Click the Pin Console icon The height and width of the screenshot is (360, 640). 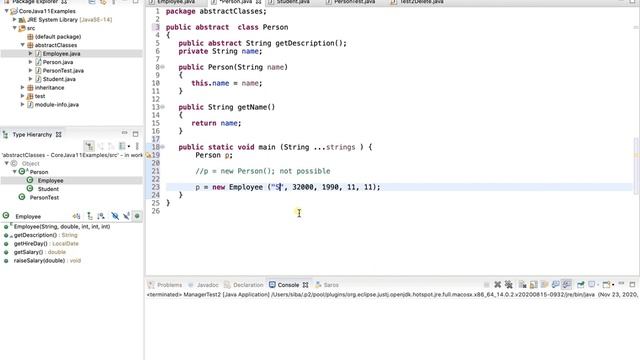coord(581,284)
